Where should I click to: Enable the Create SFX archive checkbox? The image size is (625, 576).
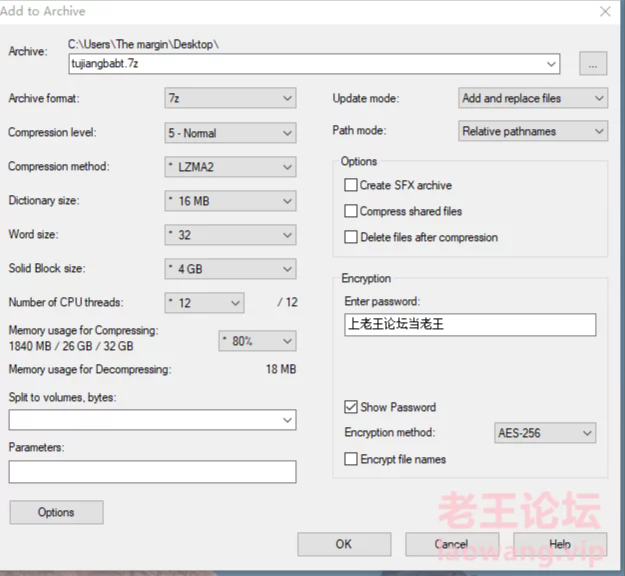pyautogui.click(x=350, y=185)
